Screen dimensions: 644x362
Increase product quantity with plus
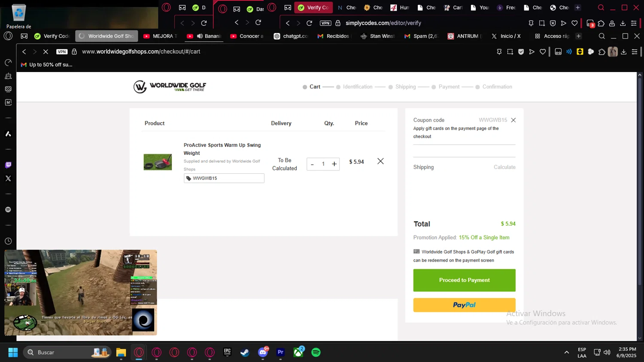click(x=334, y=164)
